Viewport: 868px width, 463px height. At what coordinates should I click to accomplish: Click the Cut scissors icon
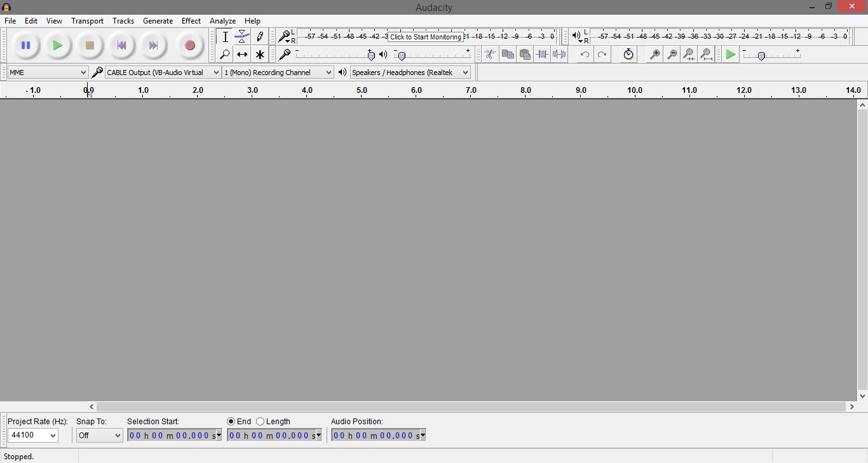click(490, 55)
